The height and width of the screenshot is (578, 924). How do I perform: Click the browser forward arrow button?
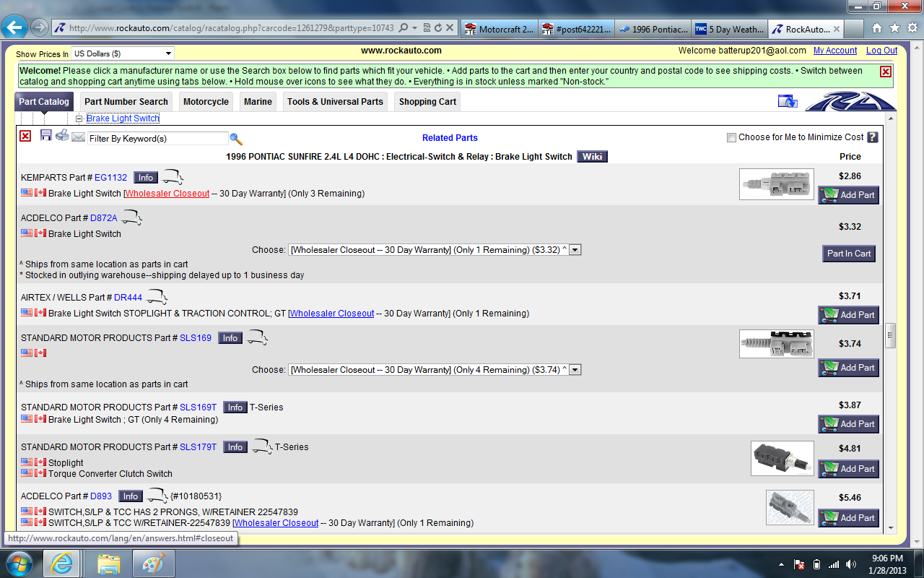click(x=39, y=28)
